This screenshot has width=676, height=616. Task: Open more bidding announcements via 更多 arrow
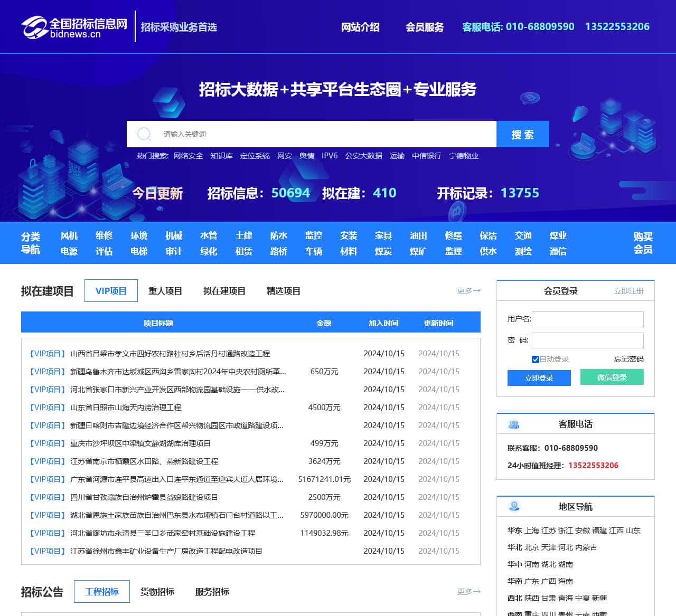coord(468,592)
